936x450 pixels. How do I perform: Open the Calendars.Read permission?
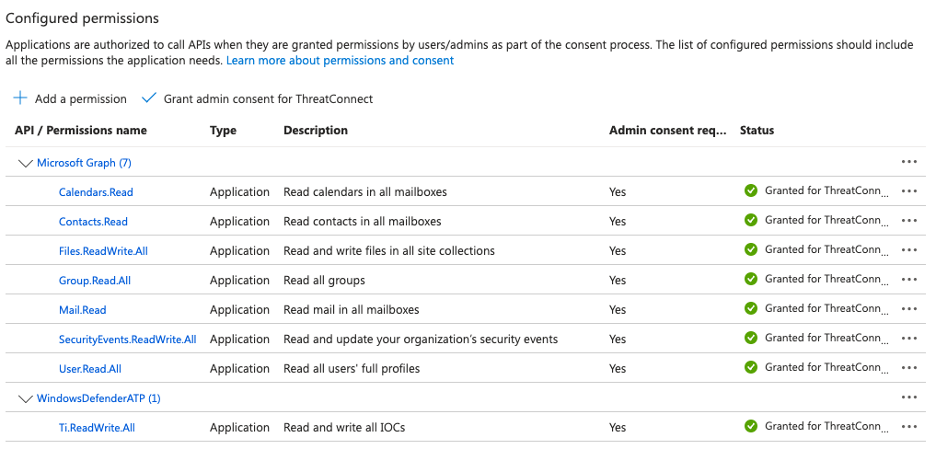coord(96,192)
